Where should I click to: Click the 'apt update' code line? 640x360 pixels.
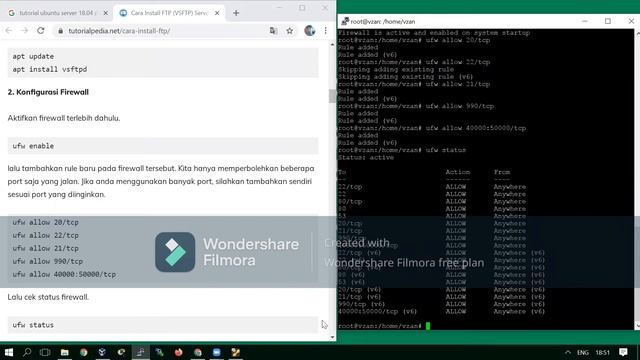point(33,56)
